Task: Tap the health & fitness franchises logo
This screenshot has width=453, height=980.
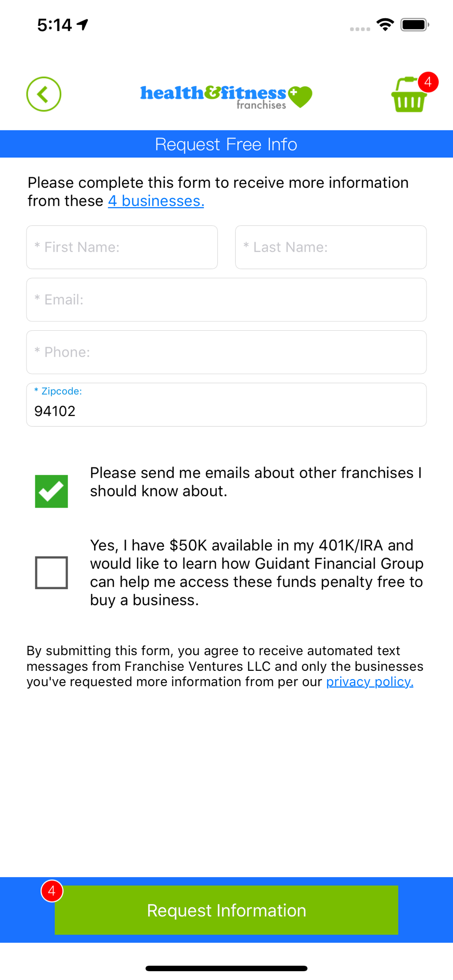Action: (226, 97)
